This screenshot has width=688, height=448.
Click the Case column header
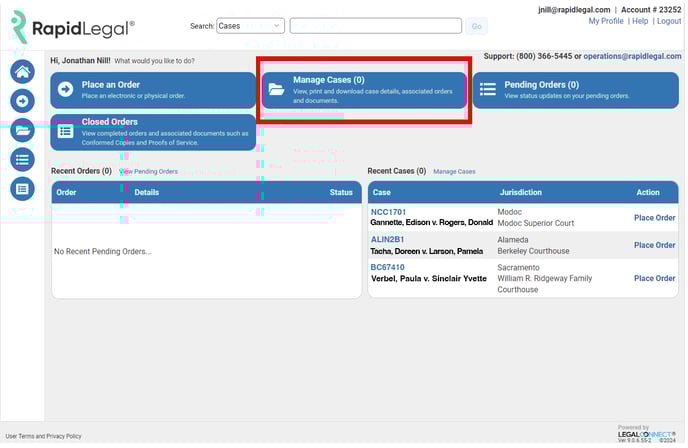(x=382, y=192)
